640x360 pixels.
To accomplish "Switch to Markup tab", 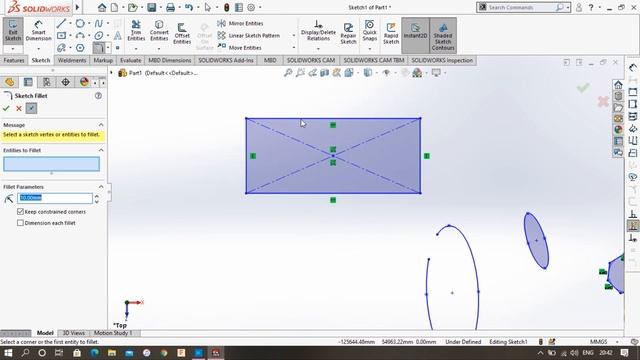I will (x=103, y=60).
